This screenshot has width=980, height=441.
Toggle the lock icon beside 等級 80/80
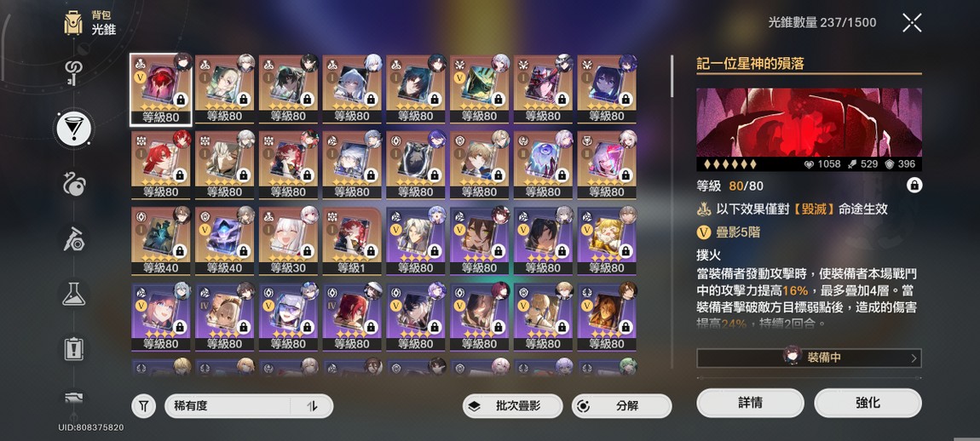pyautogui.click(x=914, y=186)
